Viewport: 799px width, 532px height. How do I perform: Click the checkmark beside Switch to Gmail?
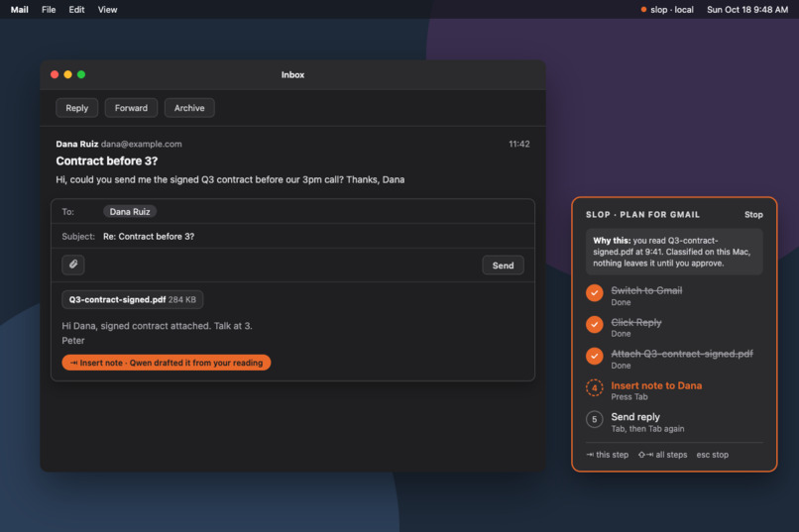tap(594, 293)
